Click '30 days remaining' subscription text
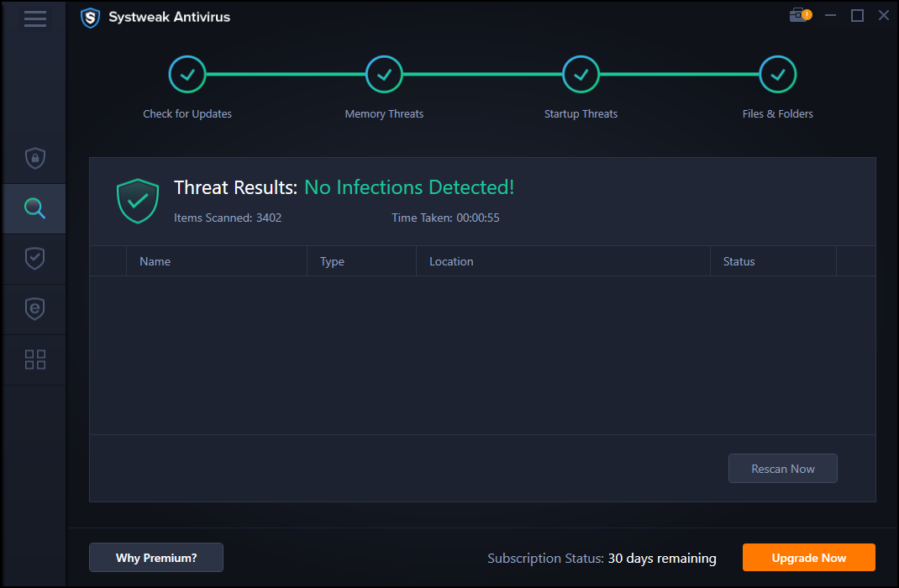899x588 pixels. (x=661, y=559)
